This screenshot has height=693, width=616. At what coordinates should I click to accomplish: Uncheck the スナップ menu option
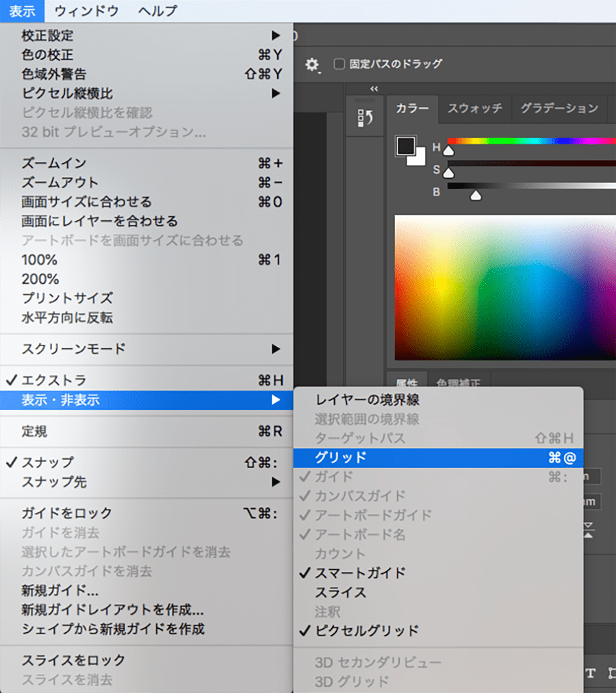tap(48, 462)
